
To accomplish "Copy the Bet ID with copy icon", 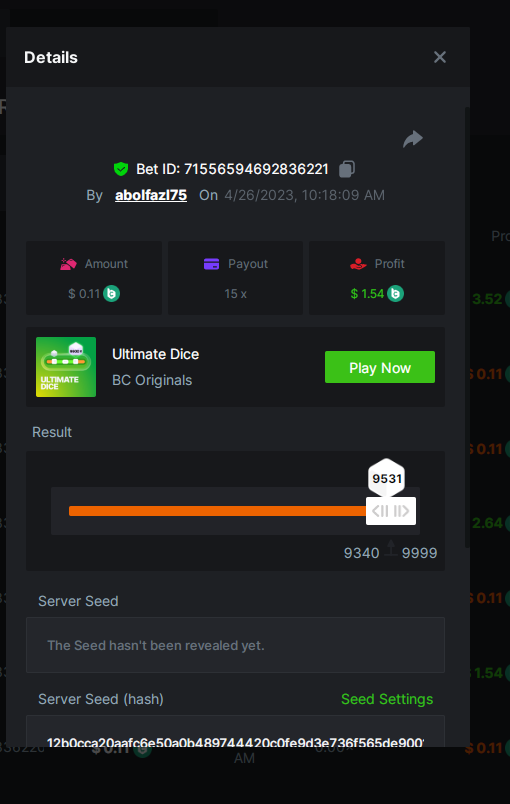I will 347,169.
